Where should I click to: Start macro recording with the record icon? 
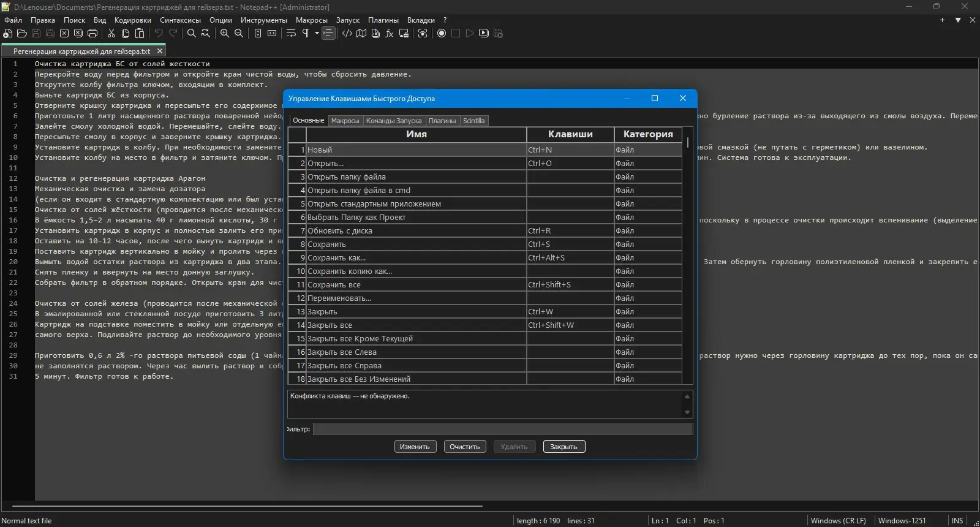point(442,33)
